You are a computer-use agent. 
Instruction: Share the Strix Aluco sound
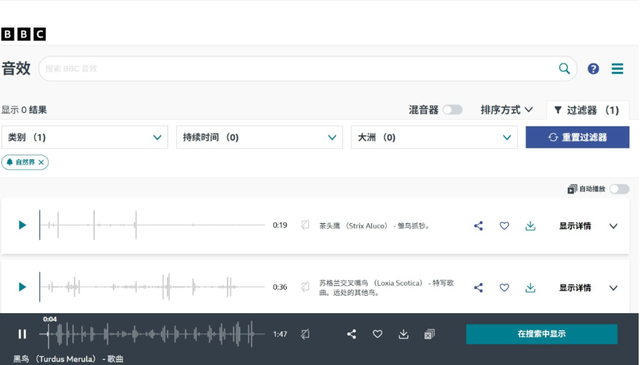coord(478,226)
